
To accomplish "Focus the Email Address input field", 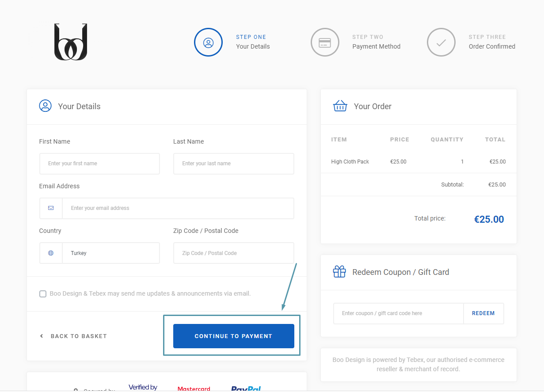I will pyautogui.click(x=178, y=208).
